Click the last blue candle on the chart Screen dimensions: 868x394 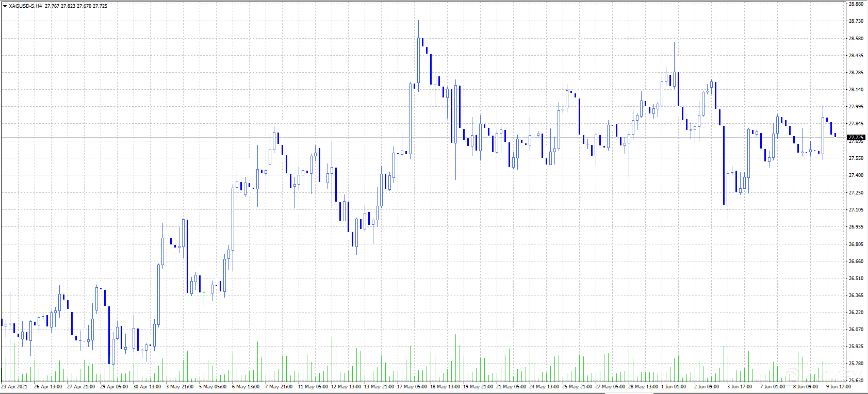(x=835, y=135)
